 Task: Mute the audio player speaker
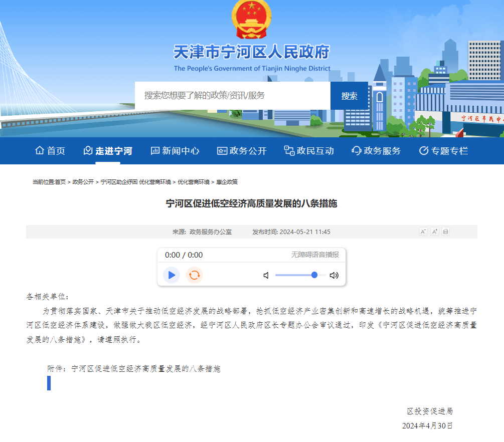[x=266, y=275]
